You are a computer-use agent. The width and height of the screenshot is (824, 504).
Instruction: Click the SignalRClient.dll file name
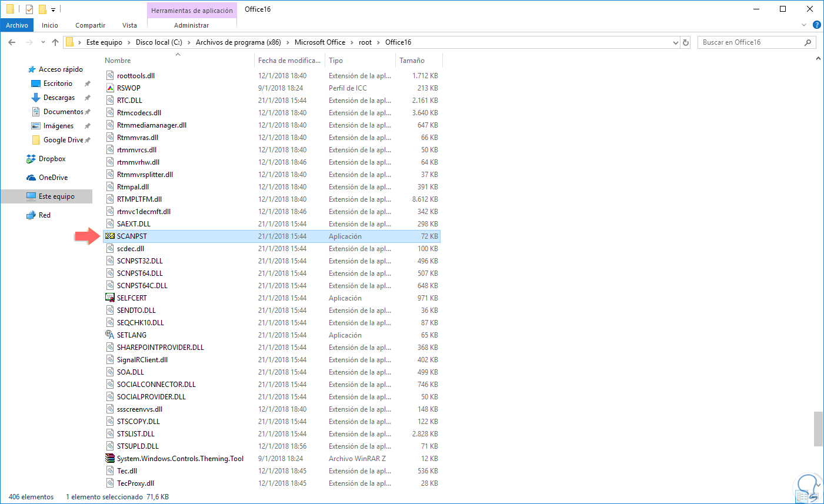[142, 360]
